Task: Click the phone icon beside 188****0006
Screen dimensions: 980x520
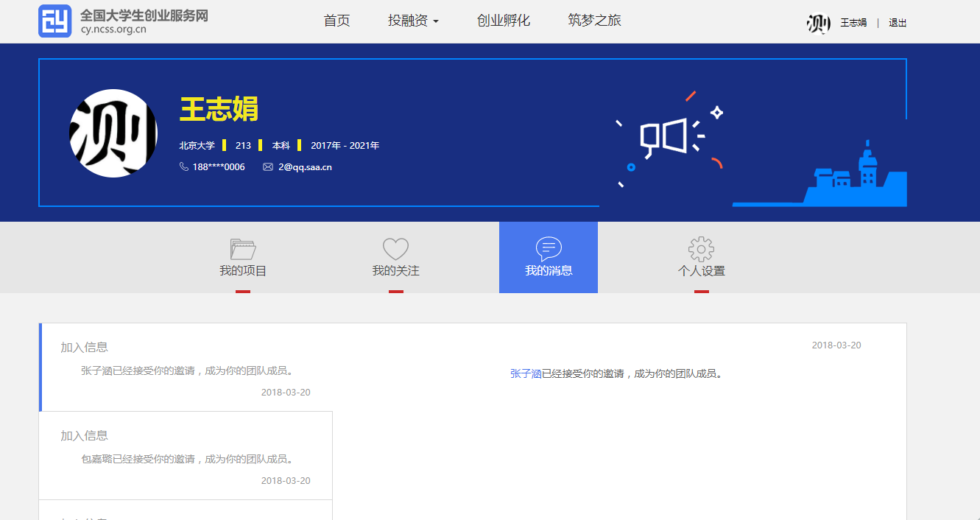Action: point(184,167)
